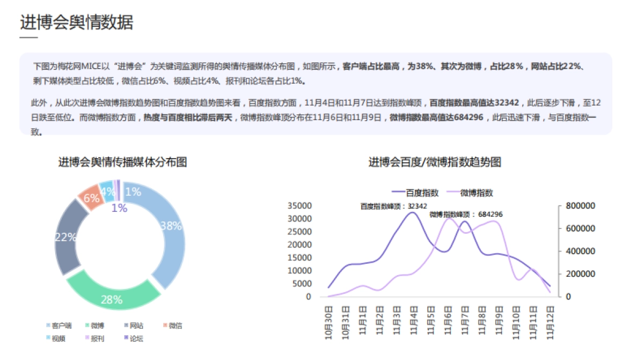This screenshot has height=362, width=644.
Task: Select the 客户端 legend icon
Action: (47, 325)
